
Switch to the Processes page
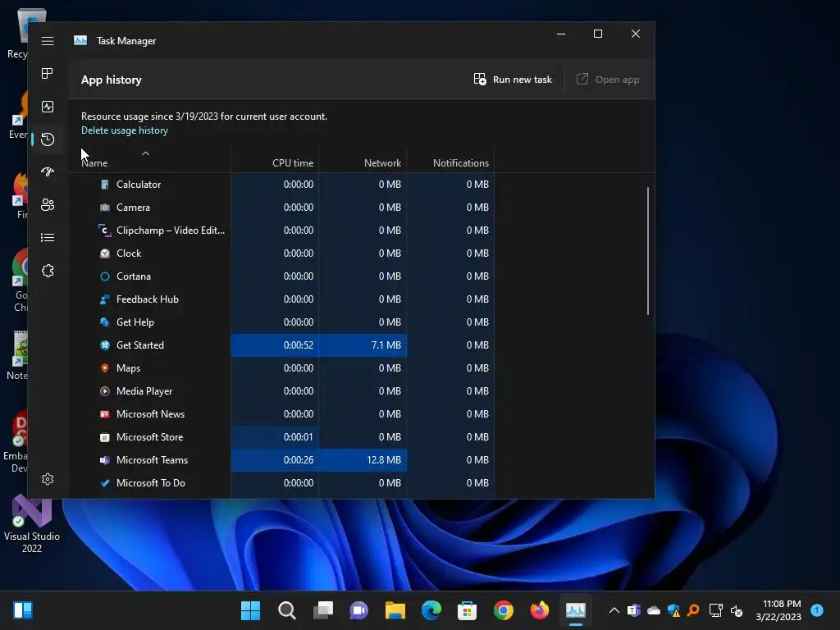point(48,73)
